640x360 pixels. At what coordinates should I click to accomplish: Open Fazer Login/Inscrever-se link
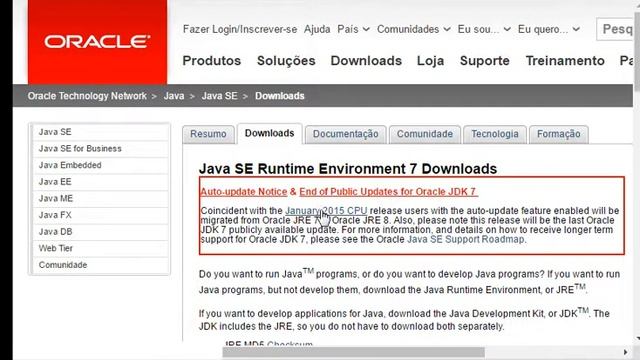pos(240,29)
